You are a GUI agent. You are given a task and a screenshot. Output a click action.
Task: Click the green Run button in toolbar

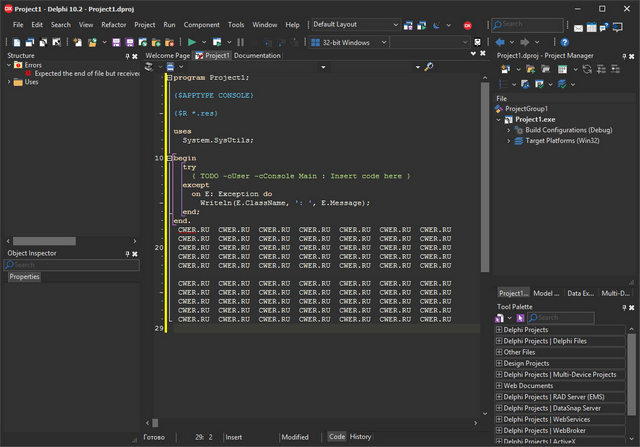[191, 42]
